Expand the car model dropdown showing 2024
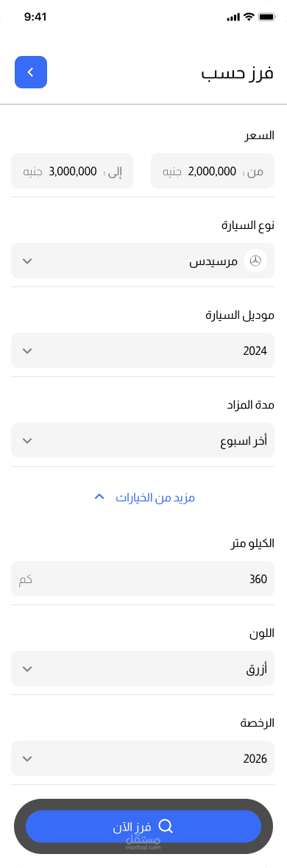Image resolution: width=287 pixels, height=868 pixels. [143, 350]
